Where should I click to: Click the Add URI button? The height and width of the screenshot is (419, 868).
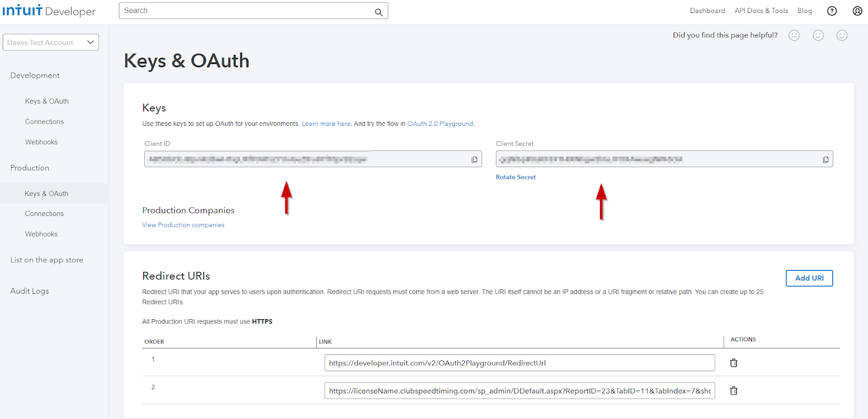click(809, 278)
